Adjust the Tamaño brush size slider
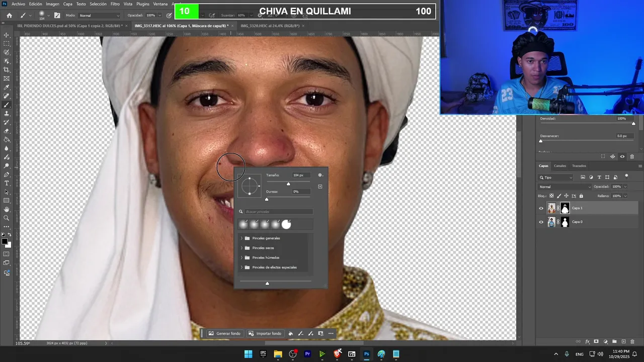 [288, 184]
